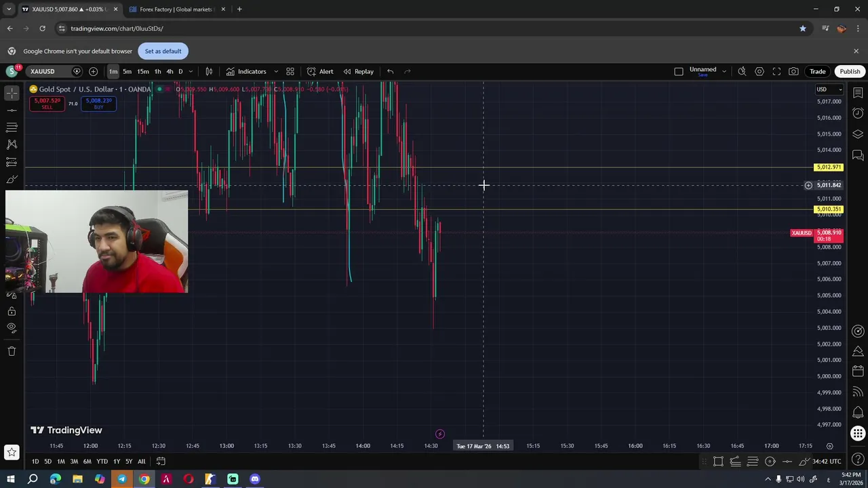
Task: Expand Unnamed layout dropdown
Action: click(724, 71)
